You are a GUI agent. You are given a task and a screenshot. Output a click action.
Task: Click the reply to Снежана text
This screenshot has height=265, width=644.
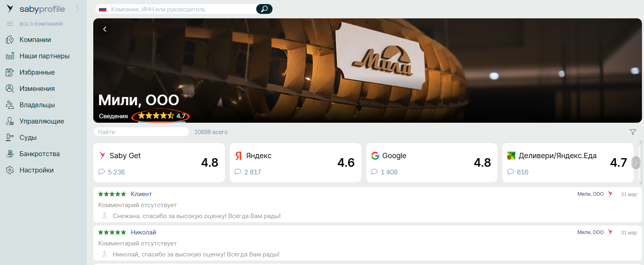coord(197,216)
